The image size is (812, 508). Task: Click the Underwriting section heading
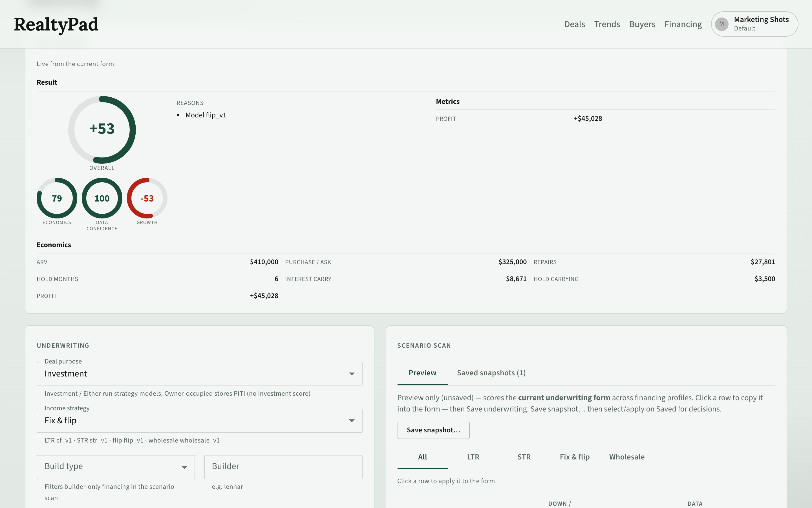[63, 345]
